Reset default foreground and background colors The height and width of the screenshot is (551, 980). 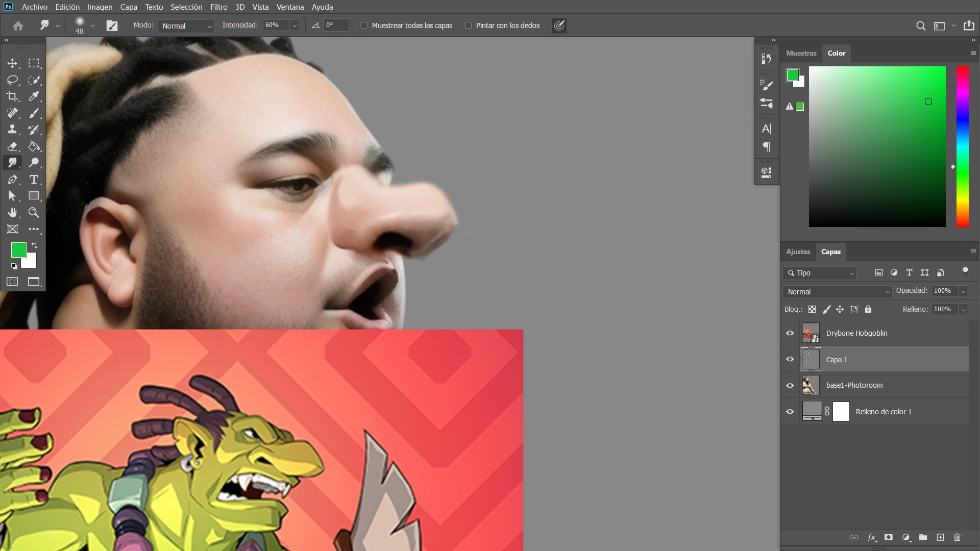(x=14, y=266)
